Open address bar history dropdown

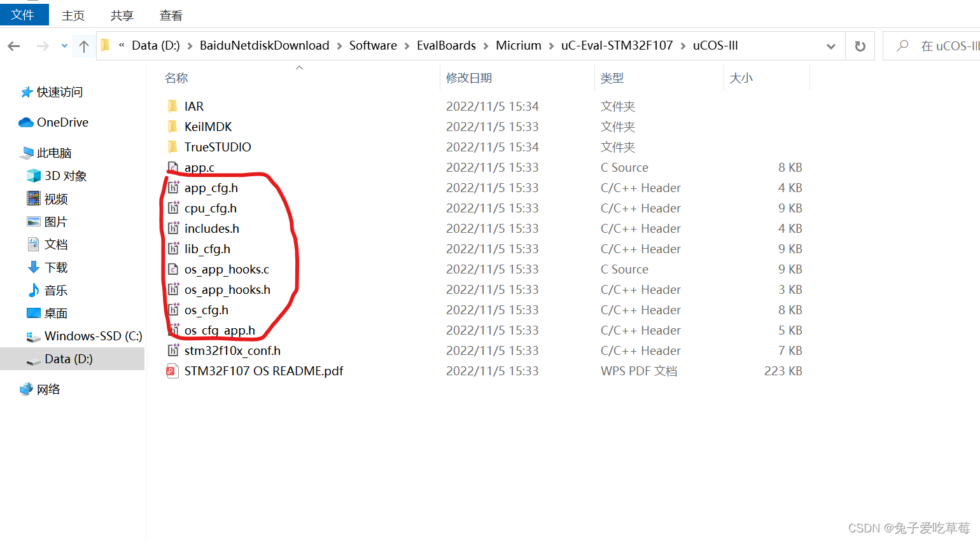point(830,46)
